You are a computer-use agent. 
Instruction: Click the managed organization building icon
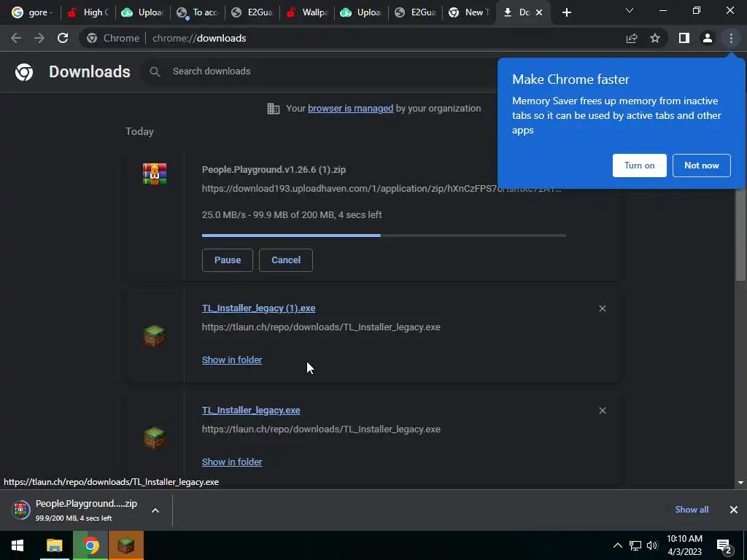274,109
